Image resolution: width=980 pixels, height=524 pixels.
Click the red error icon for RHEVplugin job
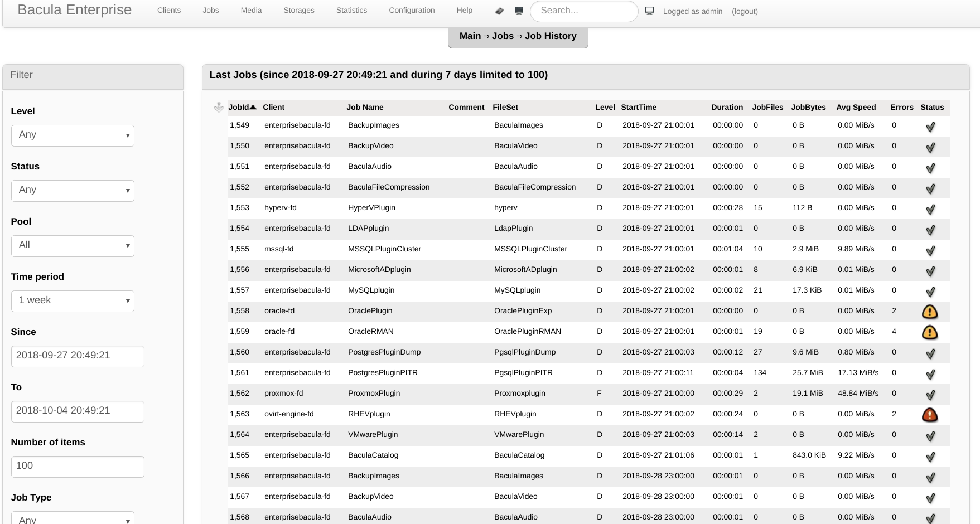click(x=930, y=415)
